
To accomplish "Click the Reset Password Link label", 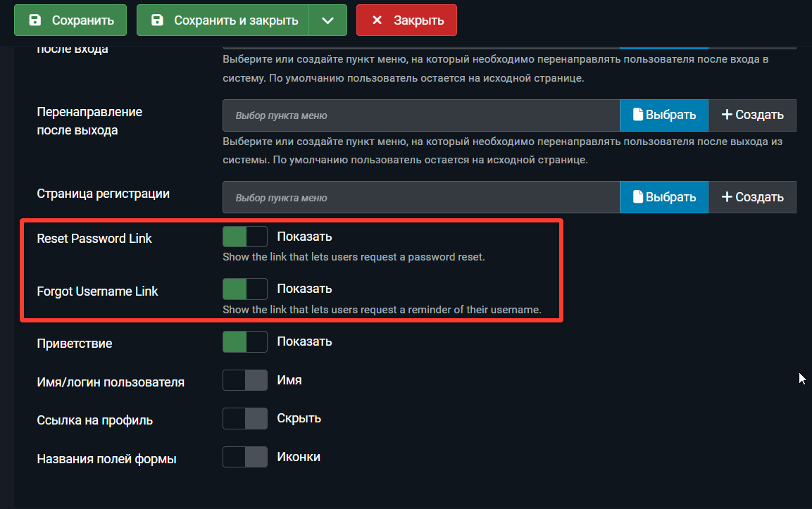I will (94, 239).
